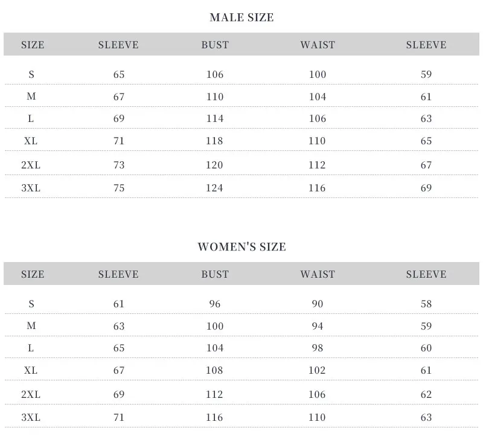Select bust value 118 for male XL

point(214,141)
